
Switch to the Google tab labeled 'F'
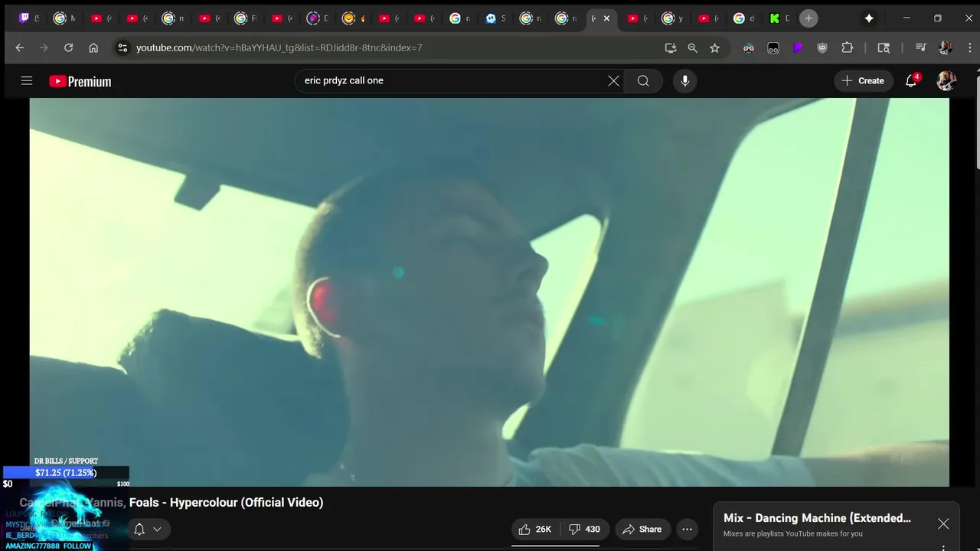pos(245,18)
